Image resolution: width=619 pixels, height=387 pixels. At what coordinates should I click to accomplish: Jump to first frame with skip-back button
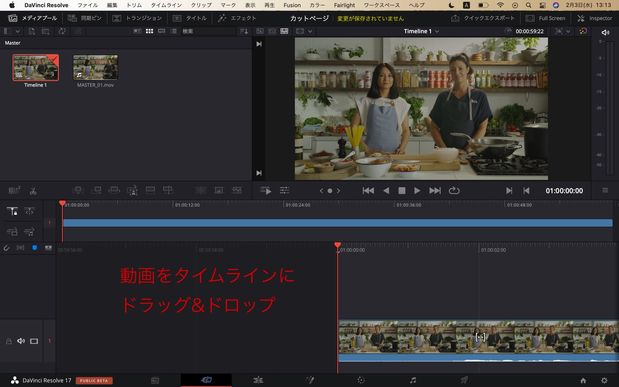[x=368, y=191]
